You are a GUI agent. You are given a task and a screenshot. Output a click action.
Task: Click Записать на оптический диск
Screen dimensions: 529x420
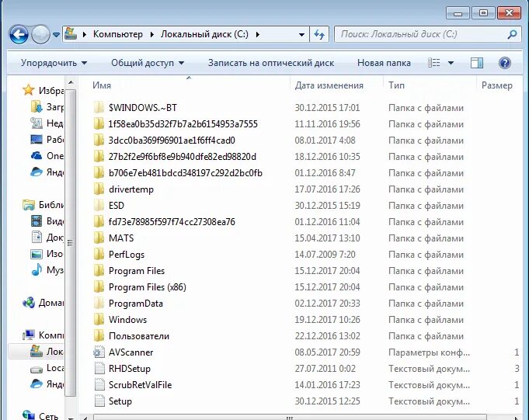271,63
